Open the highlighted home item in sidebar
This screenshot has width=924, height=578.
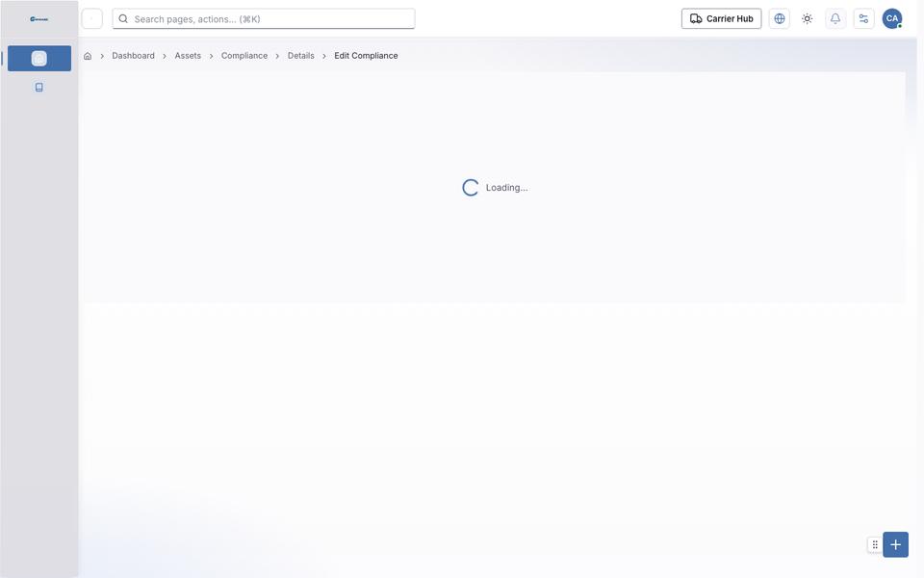tap(38, 59)
